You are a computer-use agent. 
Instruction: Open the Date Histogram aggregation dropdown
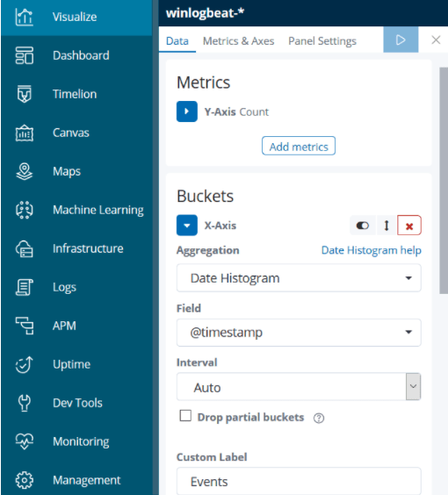tap(299, 278)
